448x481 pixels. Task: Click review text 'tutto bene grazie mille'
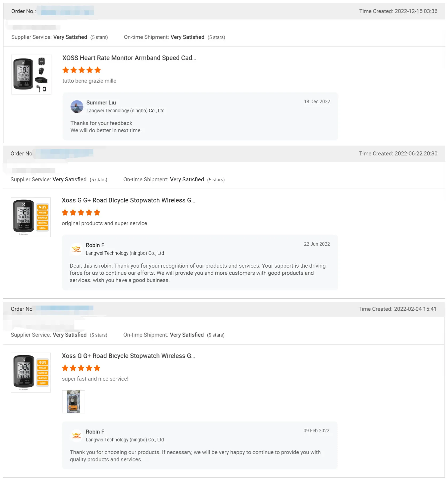tap(89, 81)
